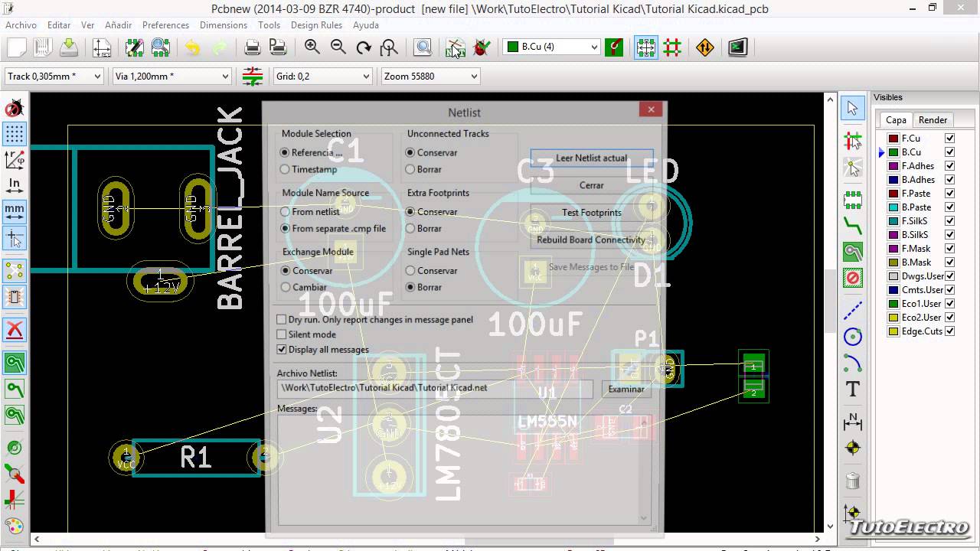
Task: Click the Print board icon
Action: (x=252, y=47)
